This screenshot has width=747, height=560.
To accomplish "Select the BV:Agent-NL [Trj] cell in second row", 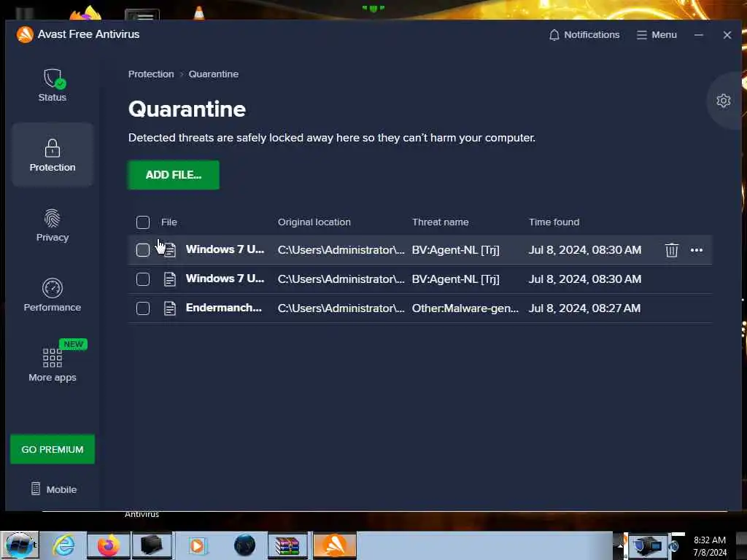I will click(455, 279).
